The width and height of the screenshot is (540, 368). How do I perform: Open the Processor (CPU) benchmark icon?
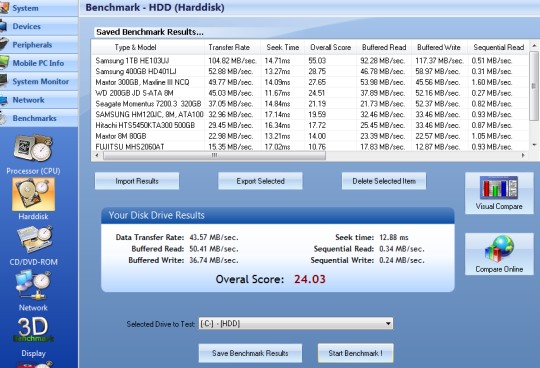tap(33, 148)
